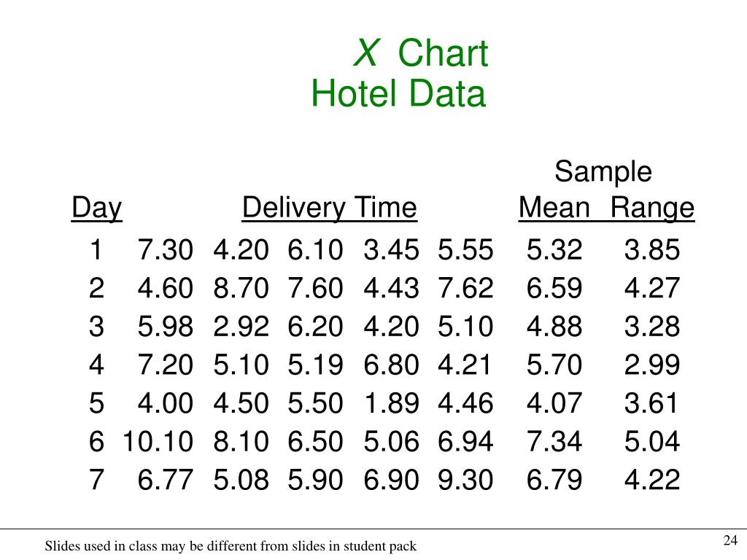Select the 'Range' column header

[652, 208]
